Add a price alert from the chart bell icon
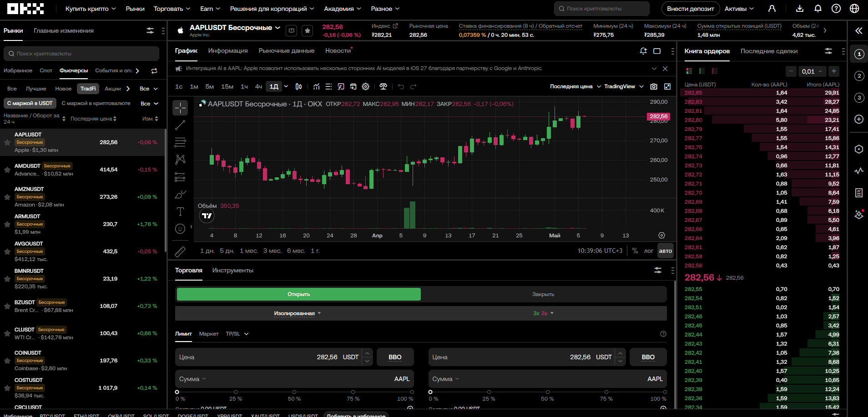868x417 pixels. click(x=643, y=51)
